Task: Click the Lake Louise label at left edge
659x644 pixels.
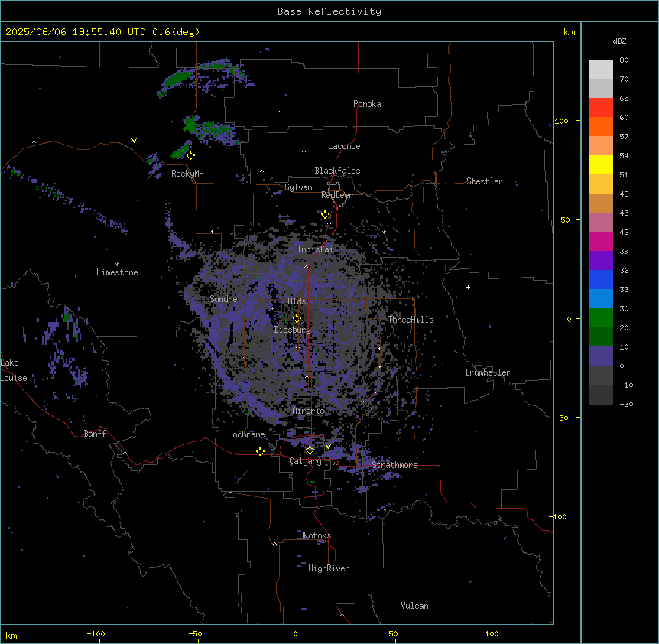Action: (14, 370)
